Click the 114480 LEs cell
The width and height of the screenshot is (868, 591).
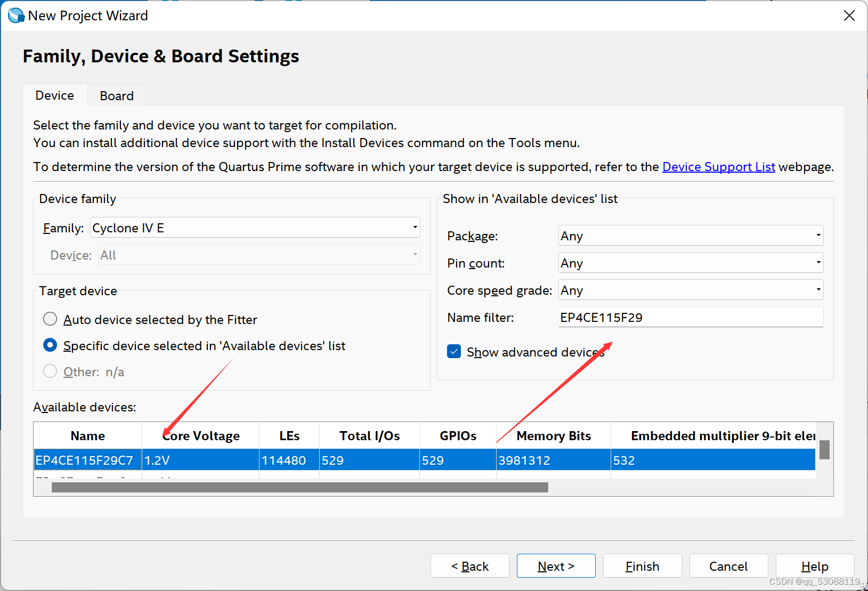pos(289,460)
